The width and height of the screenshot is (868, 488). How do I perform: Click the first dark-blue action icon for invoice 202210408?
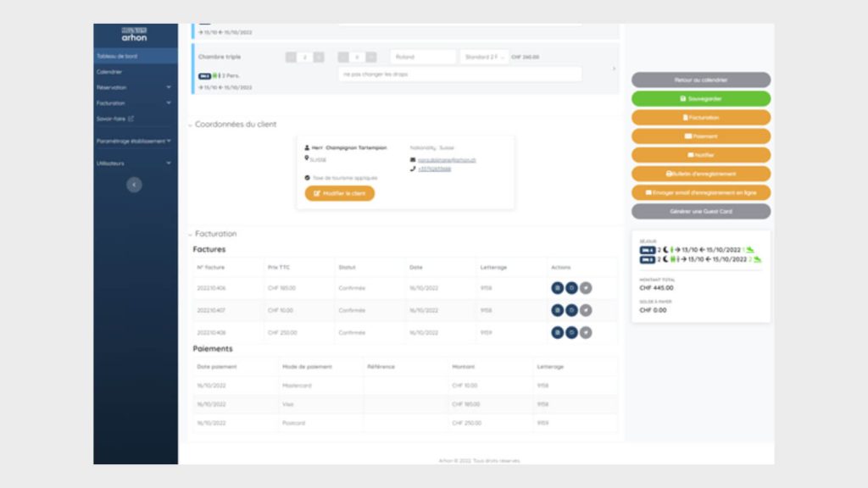(x=558, y=332)
